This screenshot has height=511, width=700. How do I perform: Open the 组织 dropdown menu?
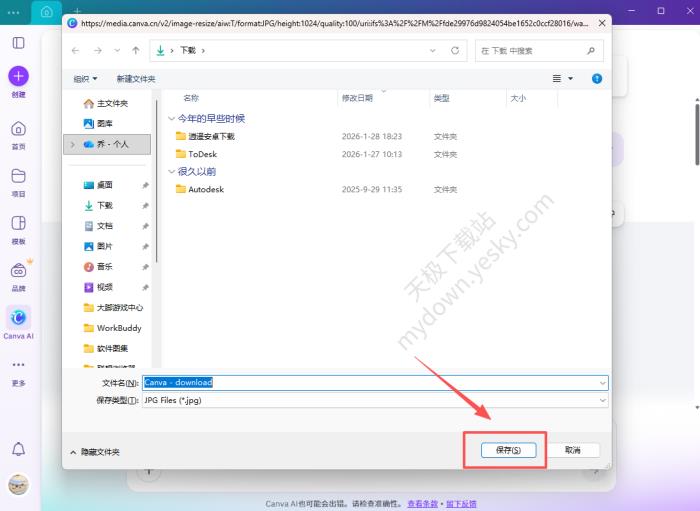click(85, 78)
